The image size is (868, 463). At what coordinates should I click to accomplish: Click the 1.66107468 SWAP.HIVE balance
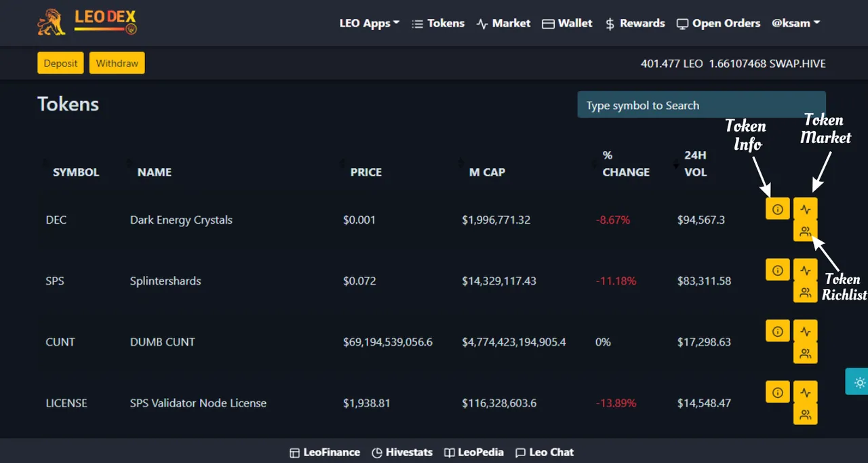coord(768,64)
